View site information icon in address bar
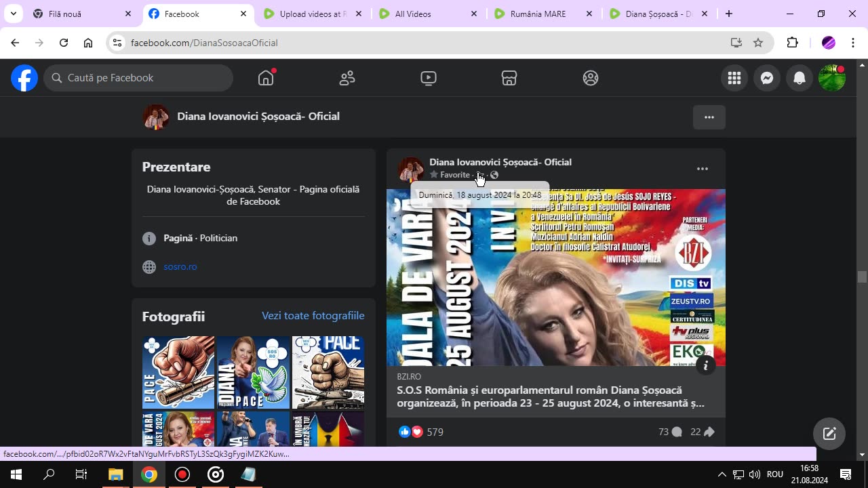This screenshot has width=868, height=488. point(117,43)
